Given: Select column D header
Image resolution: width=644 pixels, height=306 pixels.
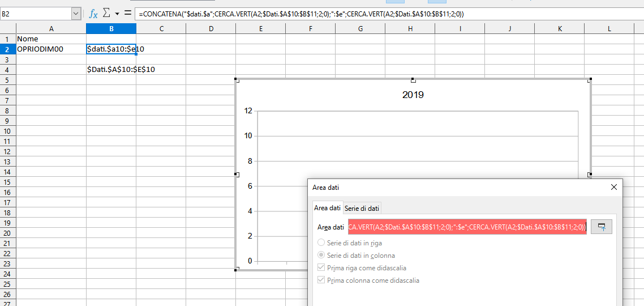Looking at the screenshot, I should click(211, 28).
